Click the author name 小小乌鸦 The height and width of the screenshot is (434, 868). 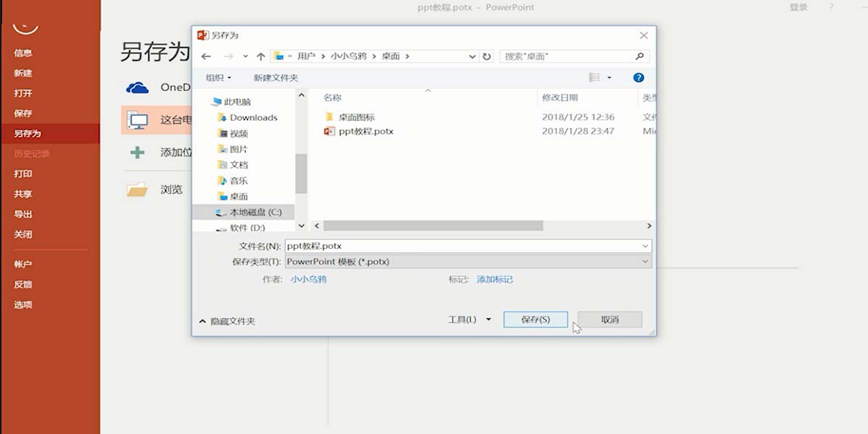[308, 278]
